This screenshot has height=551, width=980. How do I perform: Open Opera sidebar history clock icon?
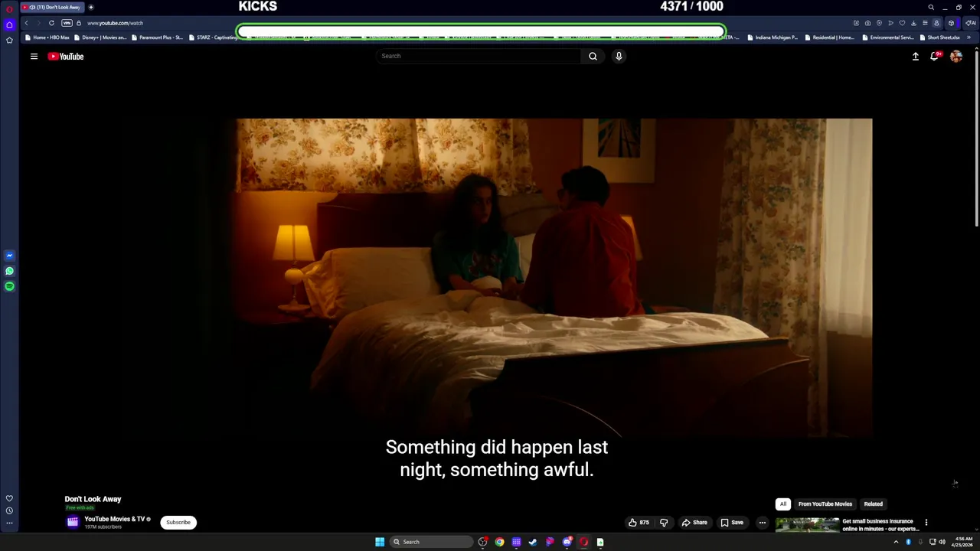9,510
